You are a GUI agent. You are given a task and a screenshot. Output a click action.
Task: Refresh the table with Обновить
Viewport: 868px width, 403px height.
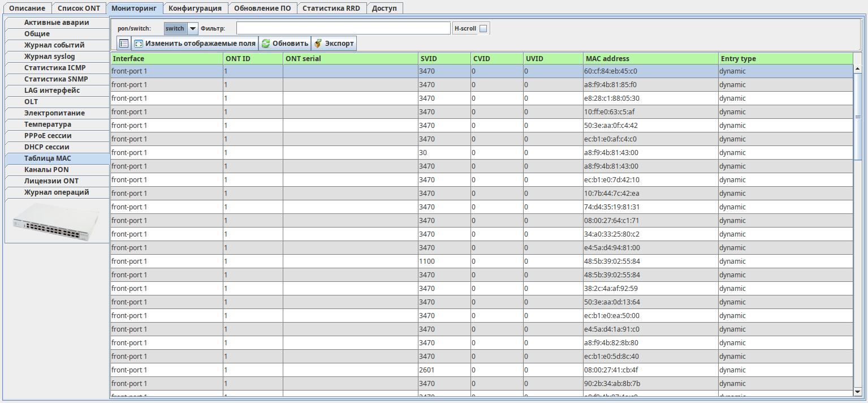pos(284,44)
